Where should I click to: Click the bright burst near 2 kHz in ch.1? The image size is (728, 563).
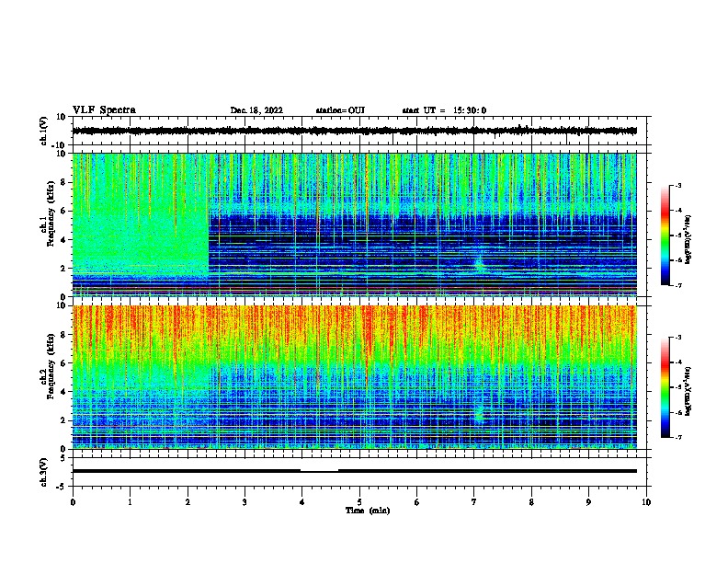pos(479,263)
